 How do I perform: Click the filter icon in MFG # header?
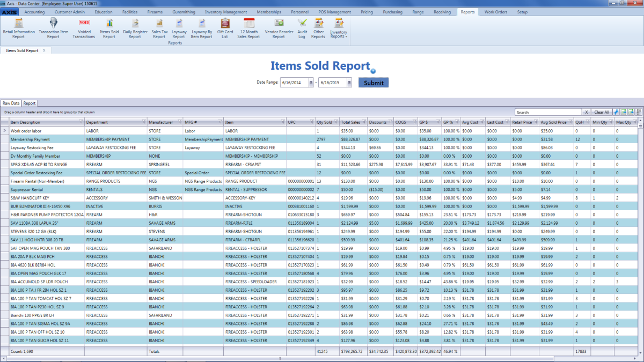(x=220, y=122)
